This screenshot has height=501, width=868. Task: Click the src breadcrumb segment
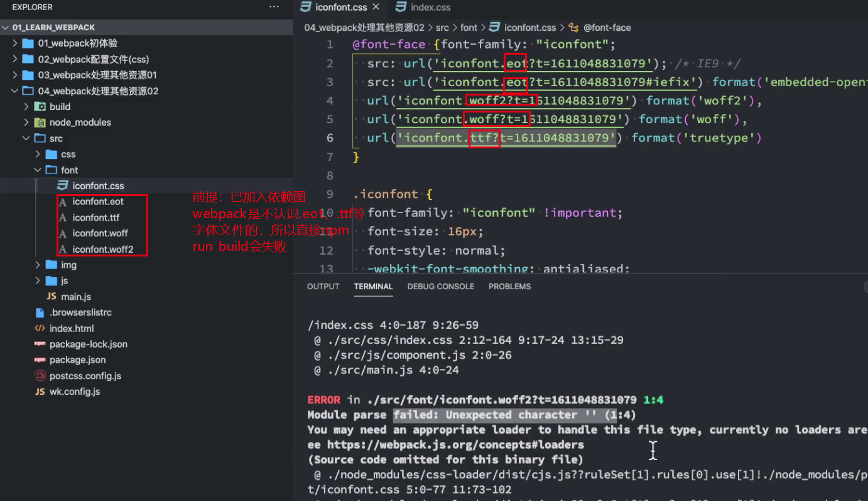(x=442, y=28)
